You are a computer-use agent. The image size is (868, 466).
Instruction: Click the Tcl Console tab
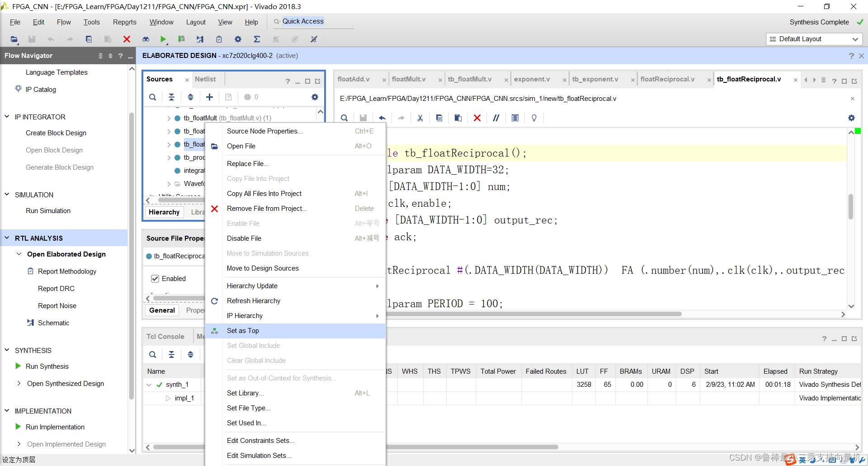tap(165, 337)
